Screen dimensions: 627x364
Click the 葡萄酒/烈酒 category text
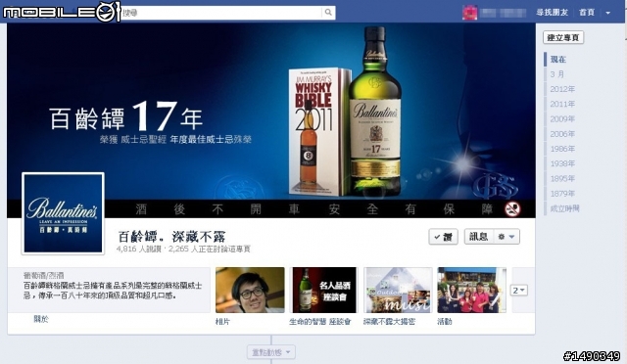[43, 275]
